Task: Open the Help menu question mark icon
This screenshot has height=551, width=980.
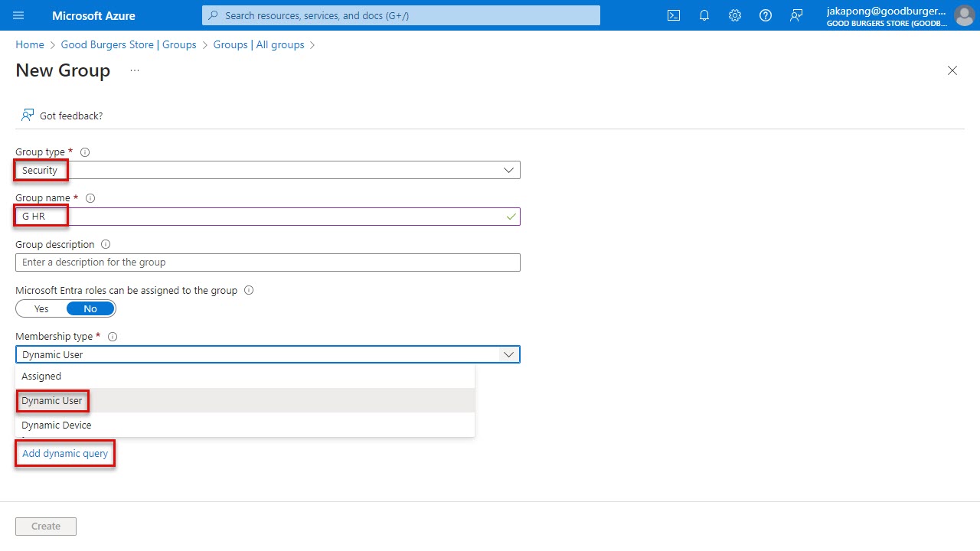Action: (x=765, y=15)
